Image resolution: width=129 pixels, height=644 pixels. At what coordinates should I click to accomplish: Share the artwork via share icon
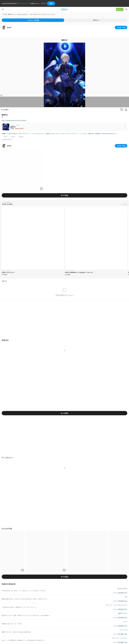(x=126, y=109)
